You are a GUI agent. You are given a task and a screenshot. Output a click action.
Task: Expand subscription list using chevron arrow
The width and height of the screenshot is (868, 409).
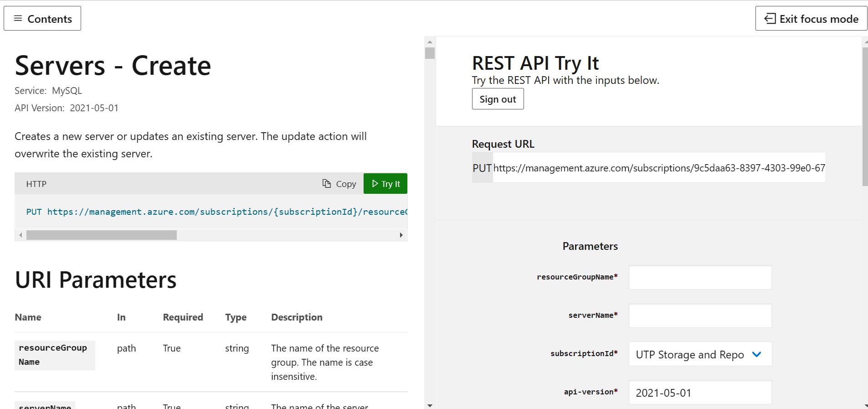pos(757,354)
